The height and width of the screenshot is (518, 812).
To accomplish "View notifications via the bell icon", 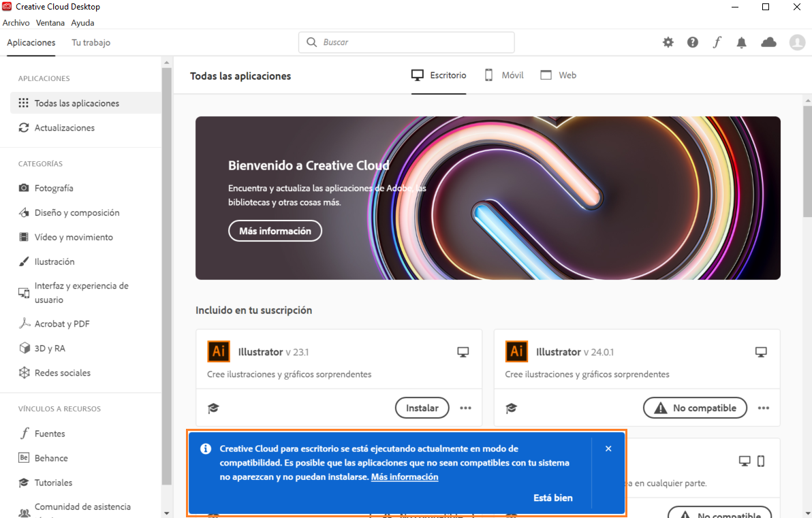I will point(741,42).
